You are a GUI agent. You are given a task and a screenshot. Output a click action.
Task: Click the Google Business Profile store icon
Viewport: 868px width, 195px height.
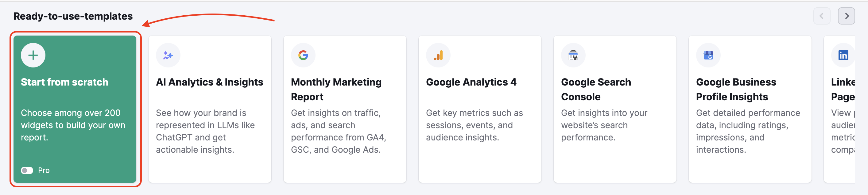[708, 55]
